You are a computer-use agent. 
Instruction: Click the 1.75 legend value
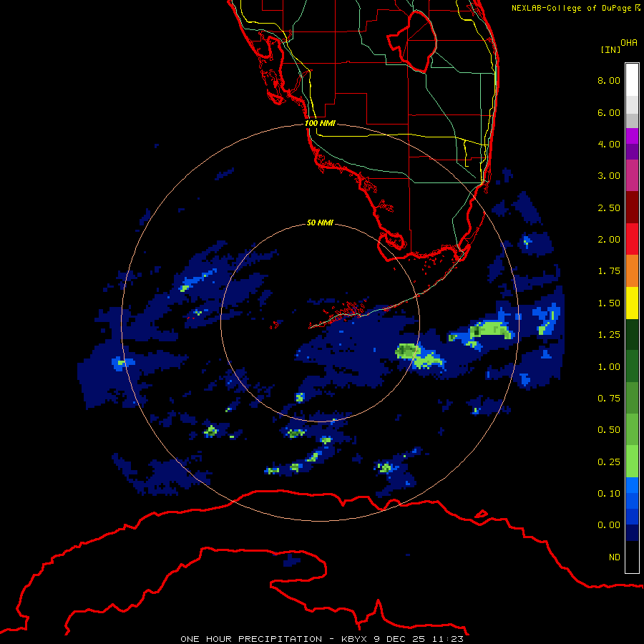609,271
